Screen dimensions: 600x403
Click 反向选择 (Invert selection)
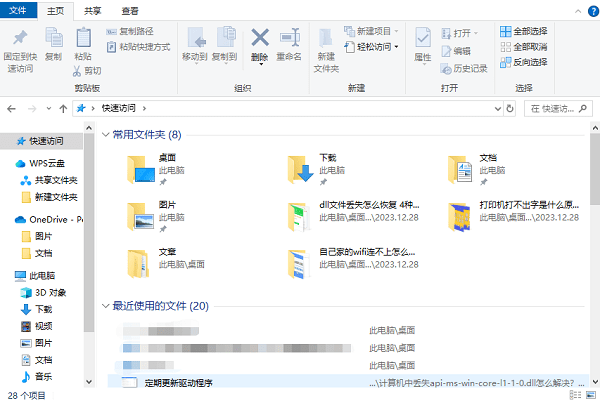[x=523, y=62]
